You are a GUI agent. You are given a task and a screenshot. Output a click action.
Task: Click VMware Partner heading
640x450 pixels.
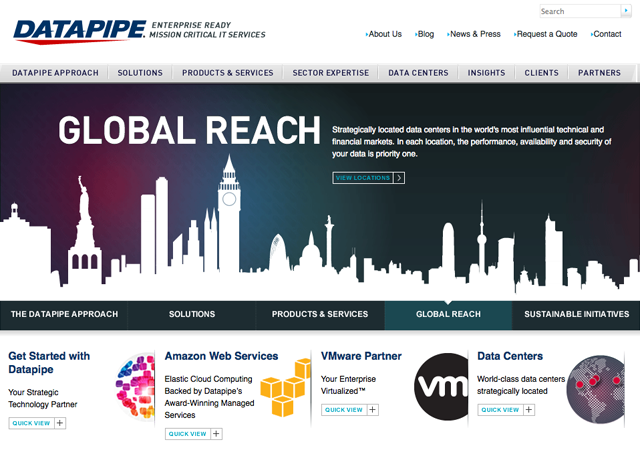(x=361, y=356)
